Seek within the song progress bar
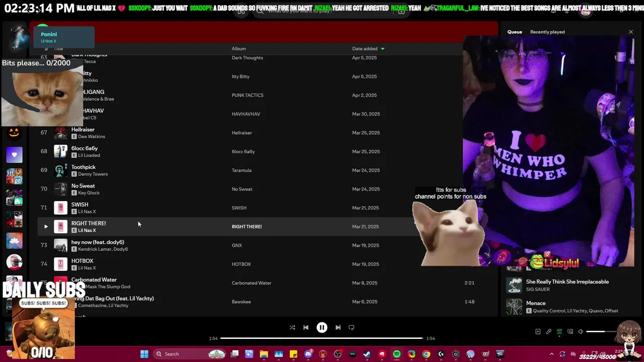Viewport: 644px width, 362px height. pyautogui.click(x=322, y=338)
